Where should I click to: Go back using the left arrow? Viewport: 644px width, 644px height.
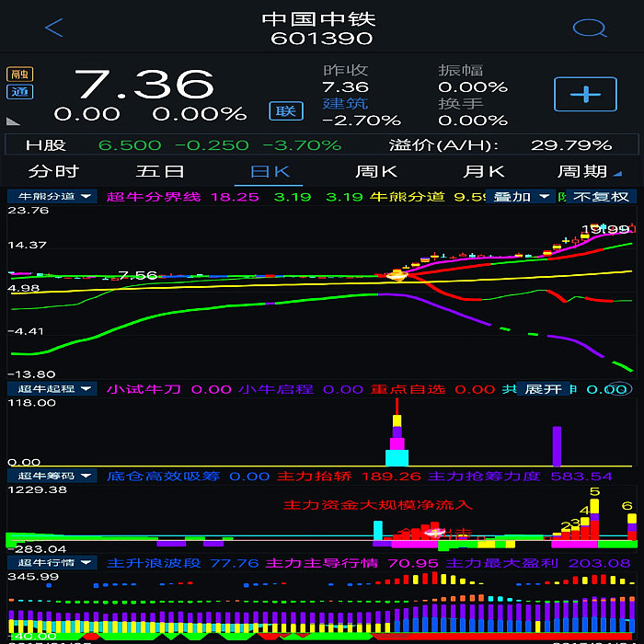point(54,28)
